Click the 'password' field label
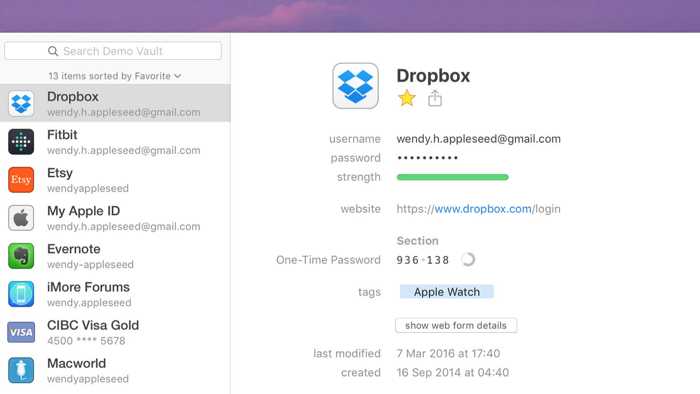This screenshot has height=394, width=700. coord(356,158)
